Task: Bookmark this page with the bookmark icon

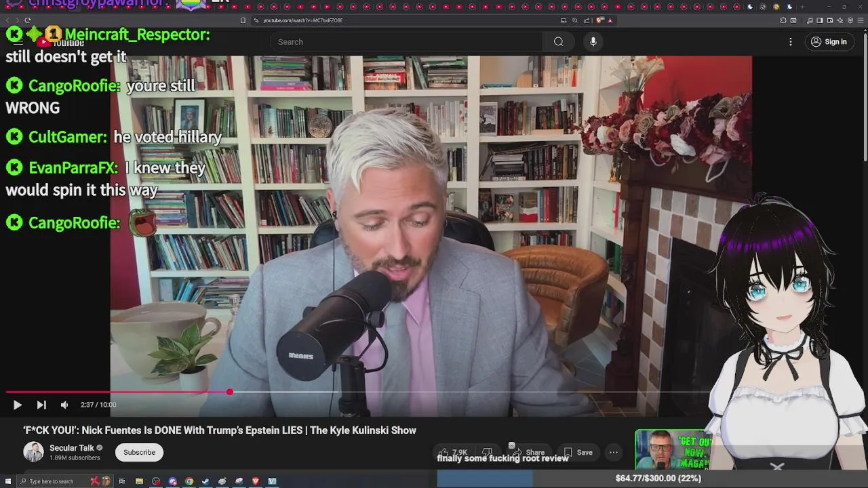Action: [243, 20]
